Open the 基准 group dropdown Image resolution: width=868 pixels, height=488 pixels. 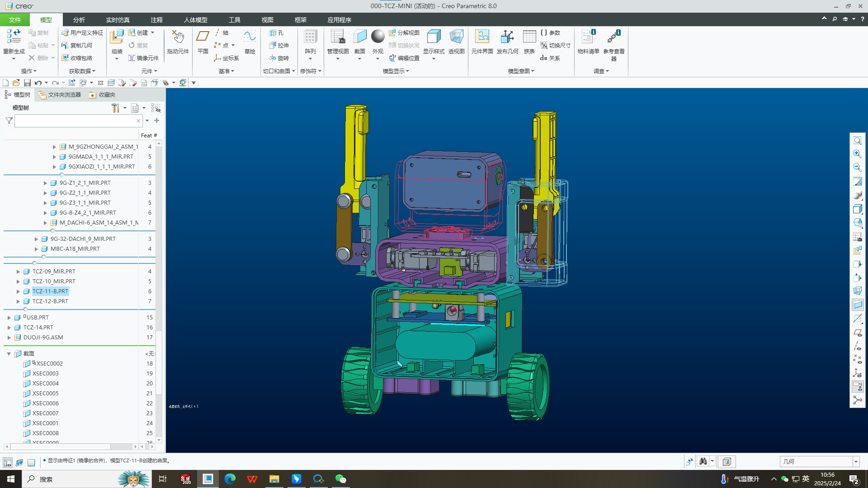[x=226, y=71]
